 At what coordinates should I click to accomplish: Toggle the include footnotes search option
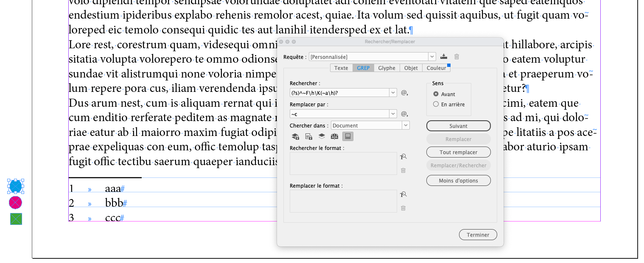pos(348,136)
